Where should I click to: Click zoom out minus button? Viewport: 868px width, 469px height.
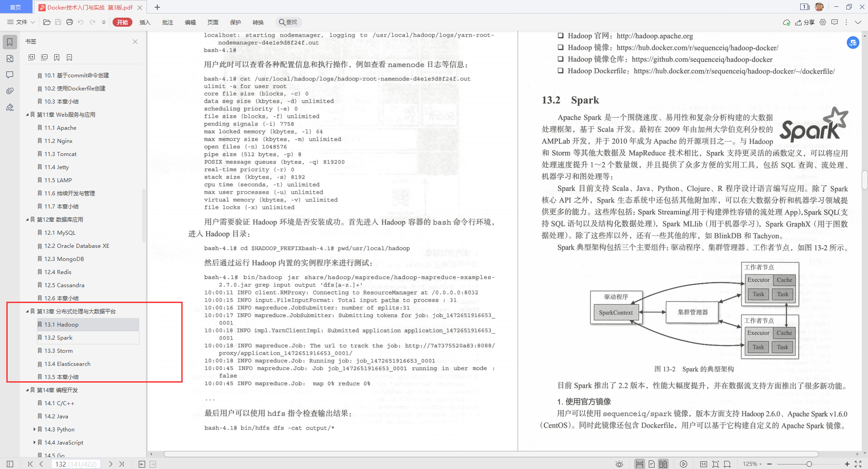tap(769, 464)
